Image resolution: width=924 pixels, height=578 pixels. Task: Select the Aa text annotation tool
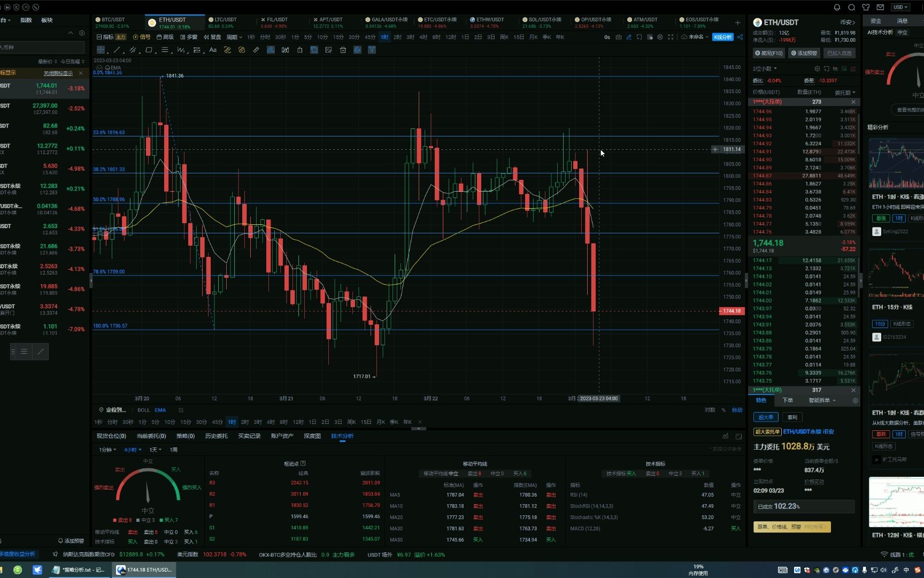213,50
